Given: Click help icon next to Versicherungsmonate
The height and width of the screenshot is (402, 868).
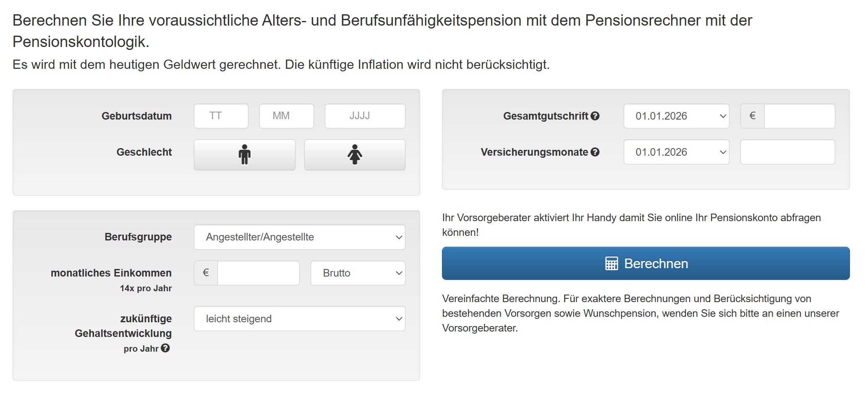Looking at the screenshot, I should [595, 152].
